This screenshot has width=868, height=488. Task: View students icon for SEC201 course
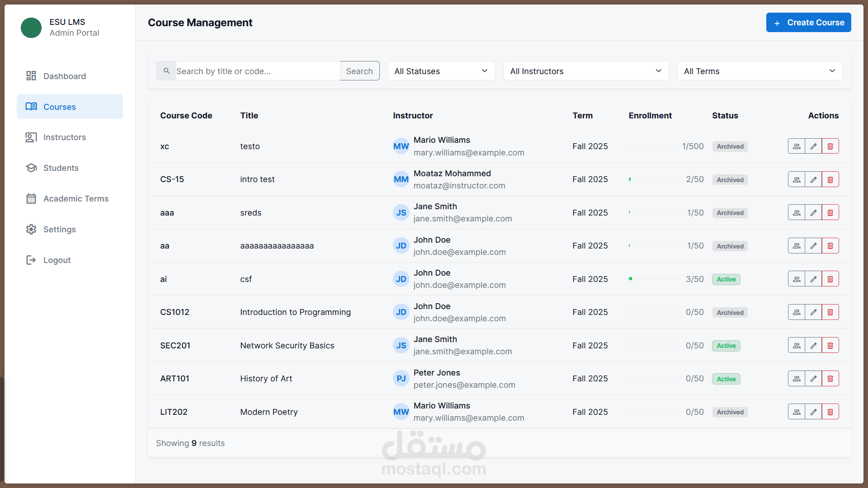coord(797,346)
